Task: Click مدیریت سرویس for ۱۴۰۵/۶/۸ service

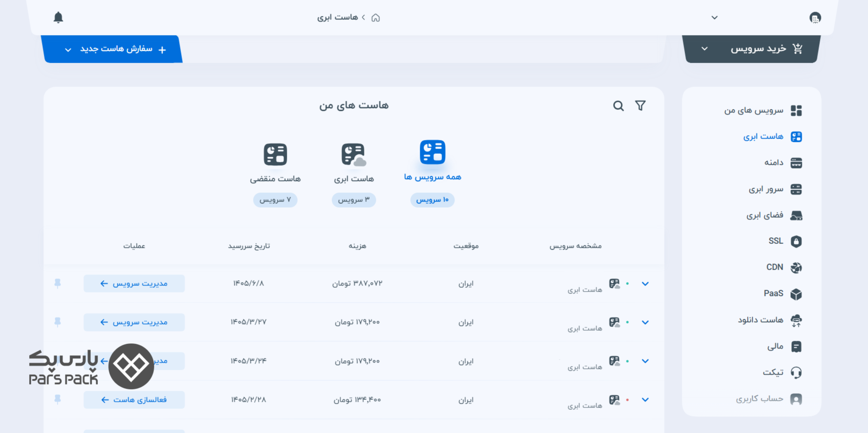Action: tap(134, 283)
